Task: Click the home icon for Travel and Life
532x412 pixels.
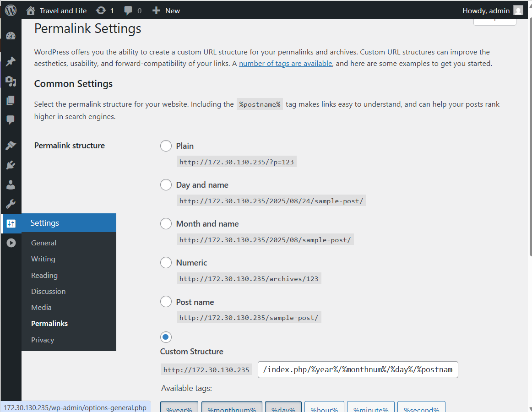Action: [x=31, y=11]
